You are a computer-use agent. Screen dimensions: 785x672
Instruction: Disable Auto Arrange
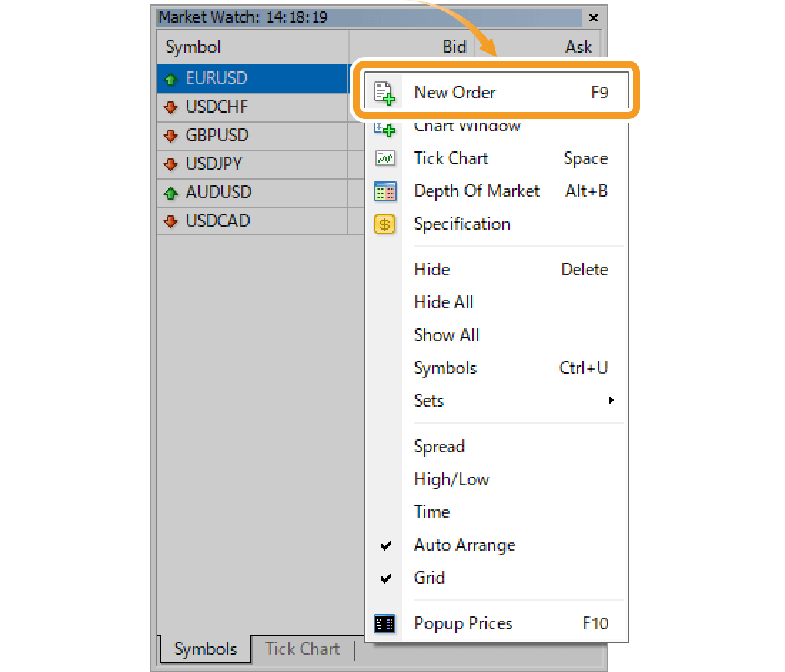pyautogui.click(x=464, y=544)
